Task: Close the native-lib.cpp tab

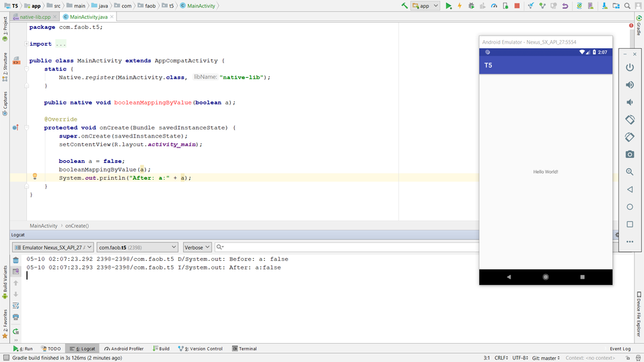Action: 54,17
